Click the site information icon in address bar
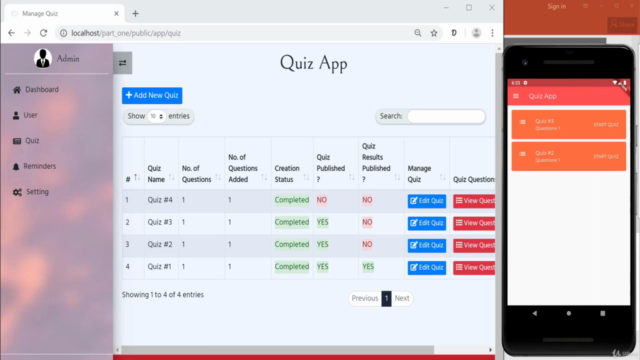The width and height of the screenshot is (640, 360). pyautogui.click(x=63, y=33)
